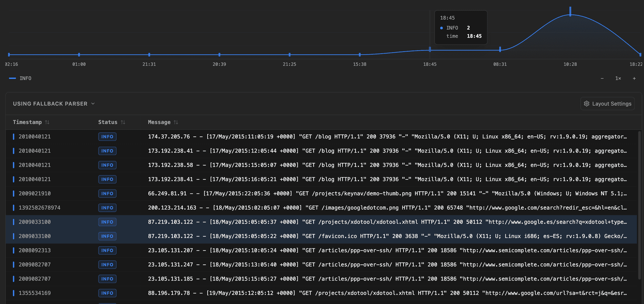Click table vertical scrollbar
This screenshot has height=304, width=644.
[639, 204]
